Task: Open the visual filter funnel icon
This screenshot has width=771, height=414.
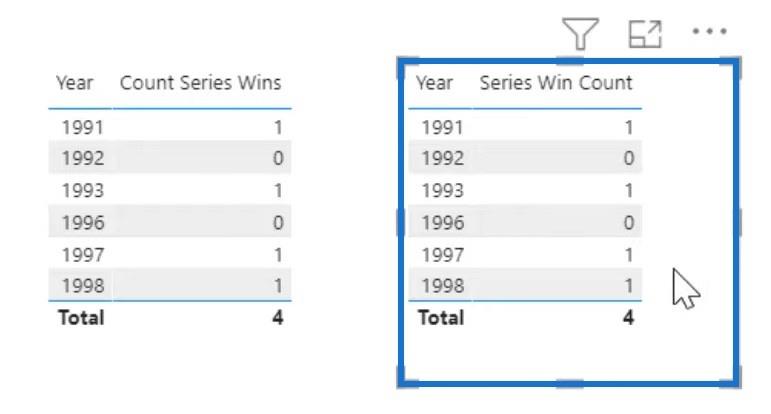Action: [x=580, y=33]
